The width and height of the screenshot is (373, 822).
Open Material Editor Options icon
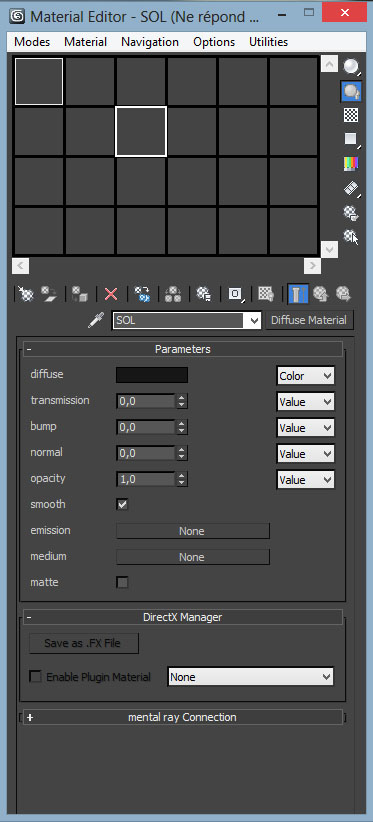(x=351, y=212)
